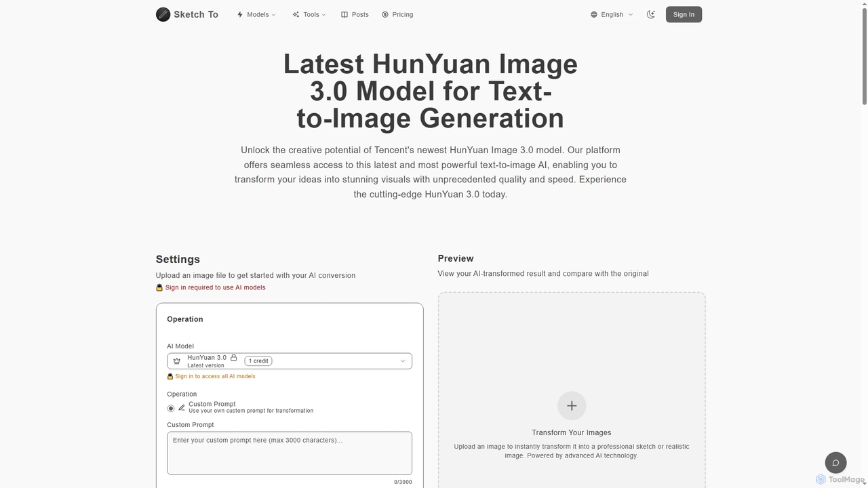Click the sparkle Tools icon
Screen dimensions: 868x488
point(296,14)
